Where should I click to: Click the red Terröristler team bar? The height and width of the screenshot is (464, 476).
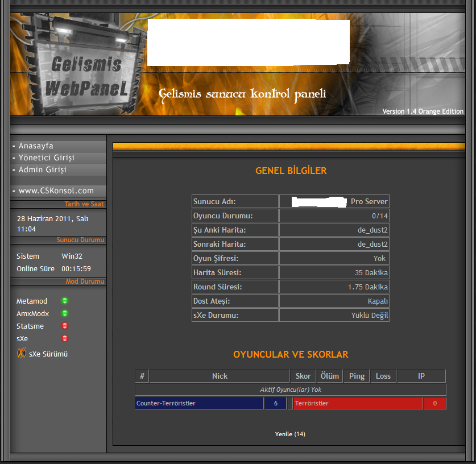click(x=358, y=403)
